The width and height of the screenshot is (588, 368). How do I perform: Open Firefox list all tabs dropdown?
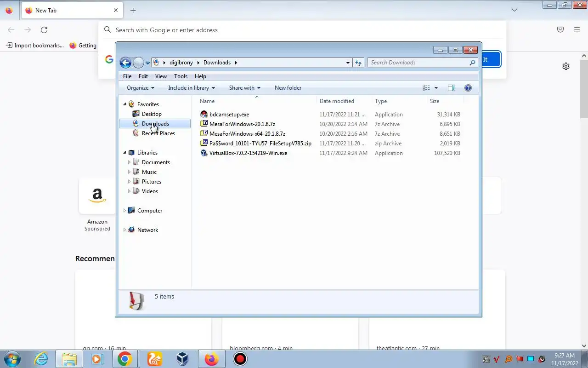pos(514,10)
